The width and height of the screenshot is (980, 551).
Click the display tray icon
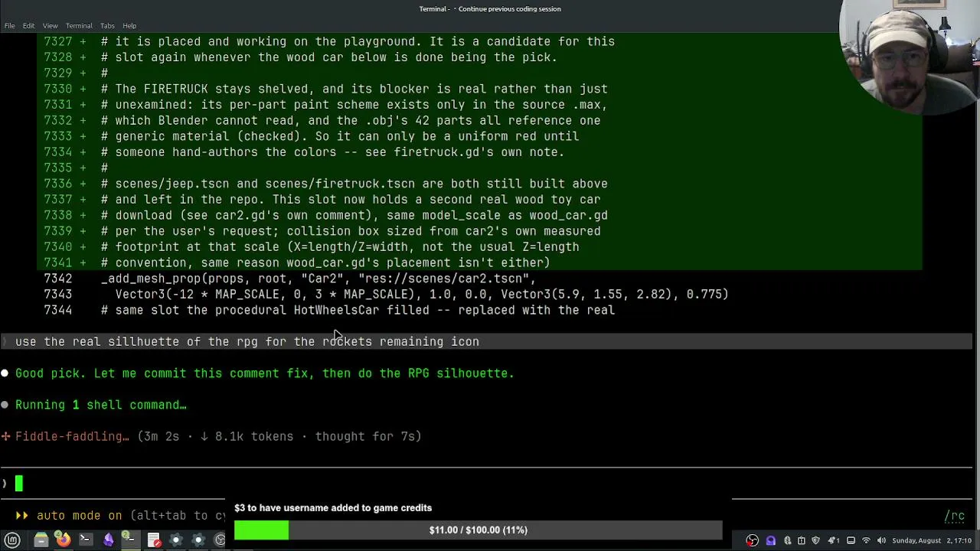coord(851,540)
